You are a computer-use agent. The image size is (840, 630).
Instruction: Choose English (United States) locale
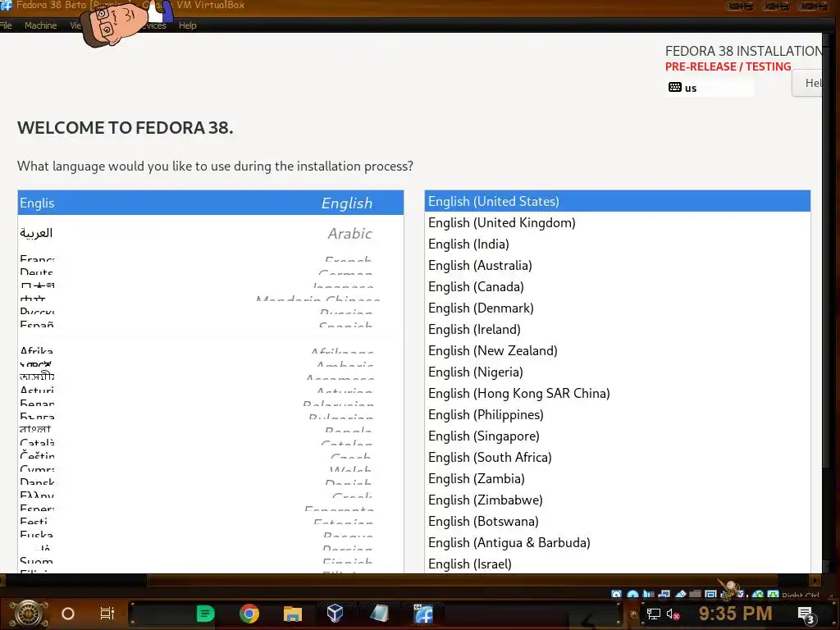coord(617,201)
